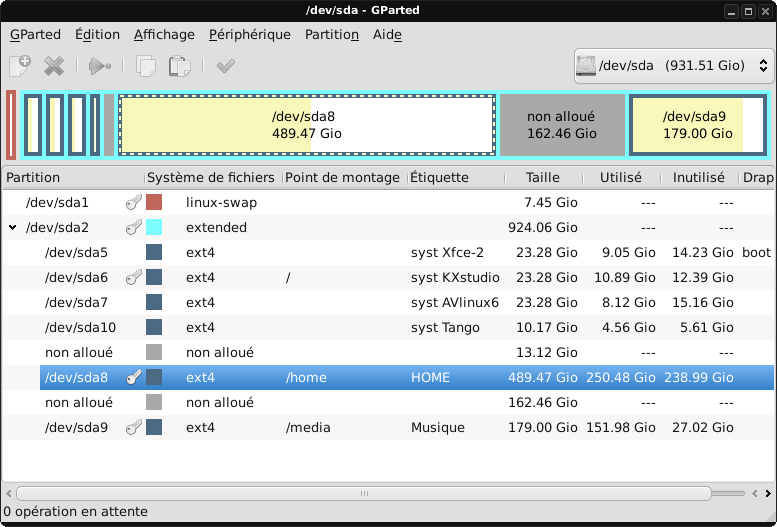Click the hard disk icon in device selector
The height and width of the screenshot is (527, 777).
pos(586,65)
